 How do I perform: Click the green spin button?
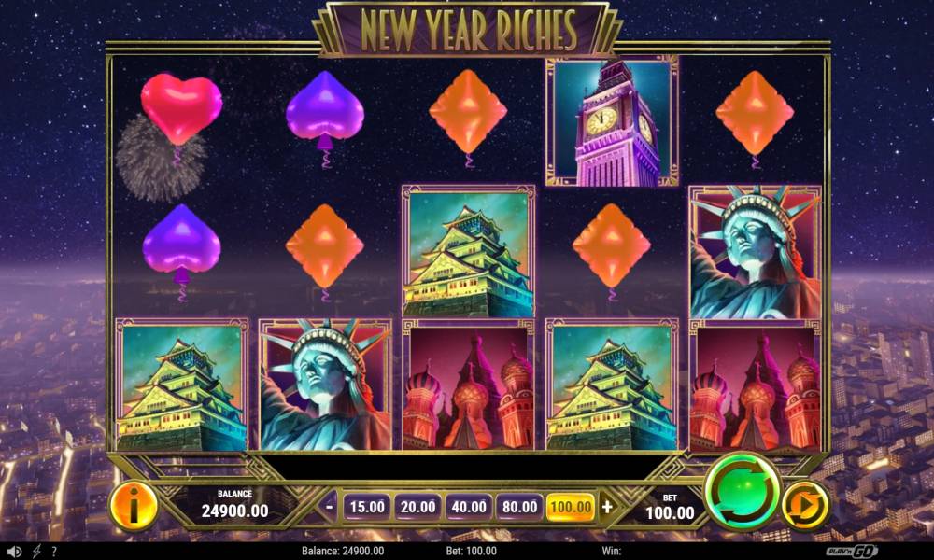point(743,492)
